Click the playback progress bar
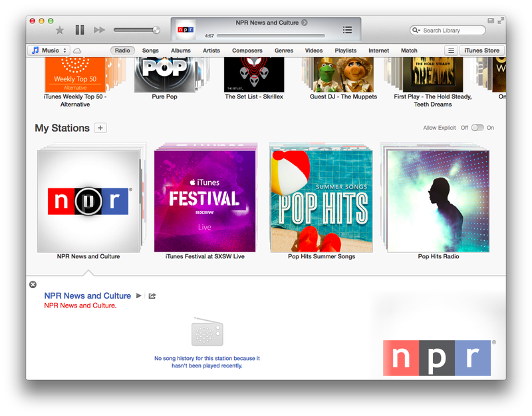The width and height of the screenshot is (532, 416). pyautogui.click(x=271, y=36)
